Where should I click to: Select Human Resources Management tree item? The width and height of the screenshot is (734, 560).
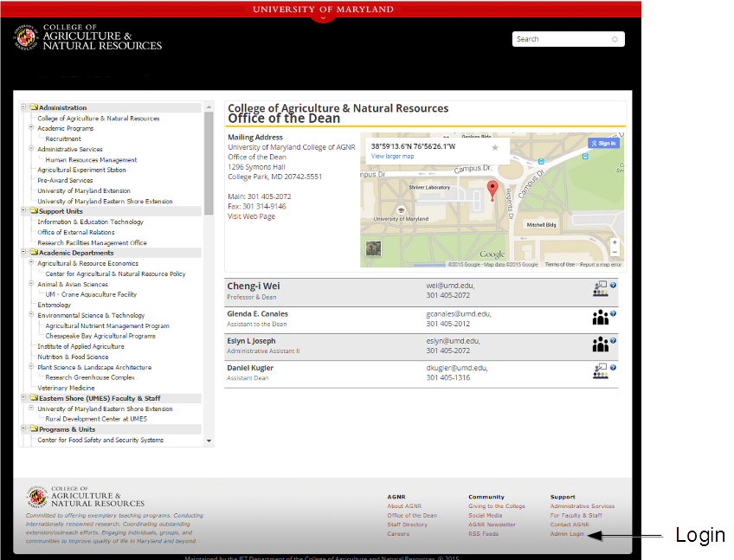click(x=91, y=159)
